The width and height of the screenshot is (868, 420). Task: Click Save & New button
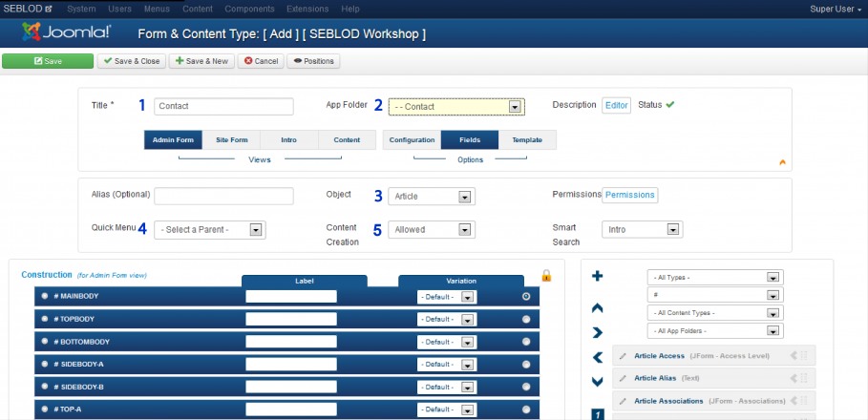point(201,61)
